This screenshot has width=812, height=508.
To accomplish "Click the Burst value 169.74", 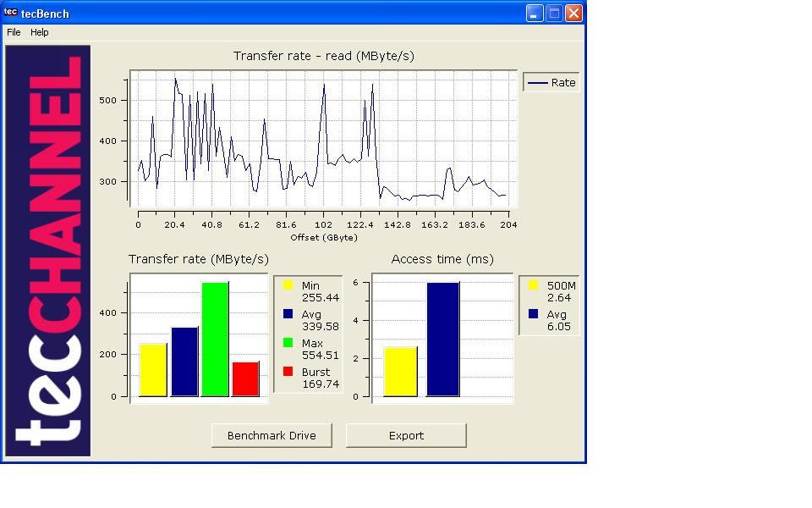I will click(321, 384).
